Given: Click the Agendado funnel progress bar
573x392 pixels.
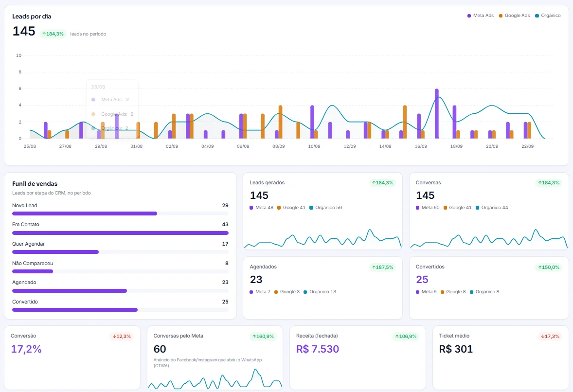Looking at the screenshot, I should [x=120, y=291].
